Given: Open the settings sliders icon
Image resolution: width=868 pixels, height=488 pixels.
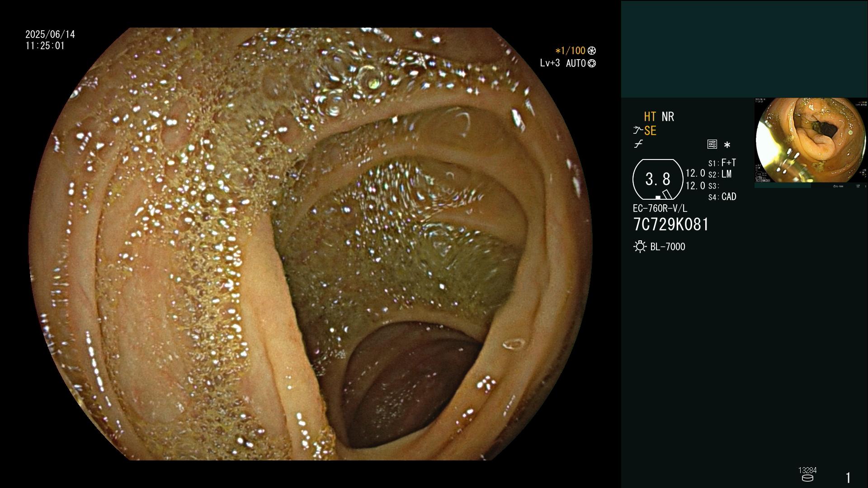Looking at the screenshot, I should 712,145.
